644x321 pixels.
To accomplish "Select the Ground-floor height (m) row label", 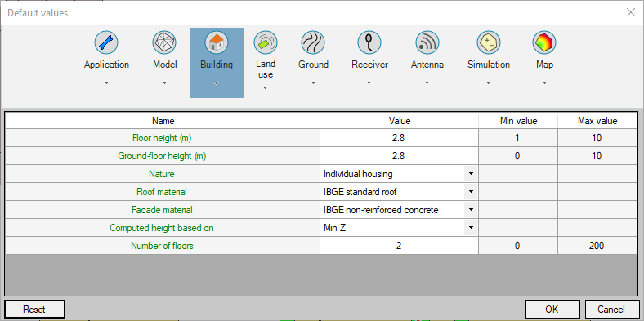I will coord(162,156).
